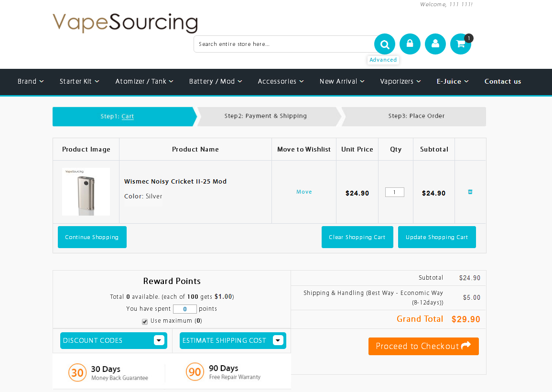Screen dimensions: 552x392
Task: Expand the Battery / Mod menu
Action: (x=216, y=81)
